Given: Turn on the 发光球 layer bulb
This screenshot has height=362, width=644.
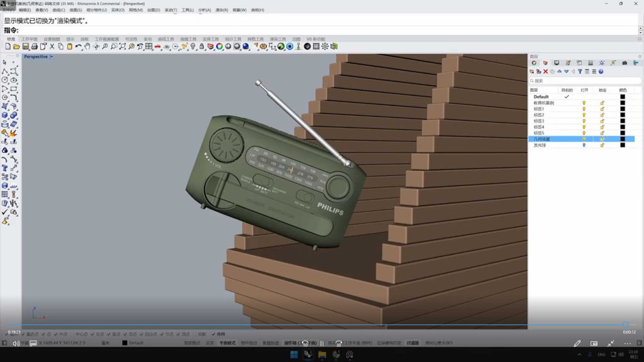Looking at the screenshot, I should coord(584,145).
